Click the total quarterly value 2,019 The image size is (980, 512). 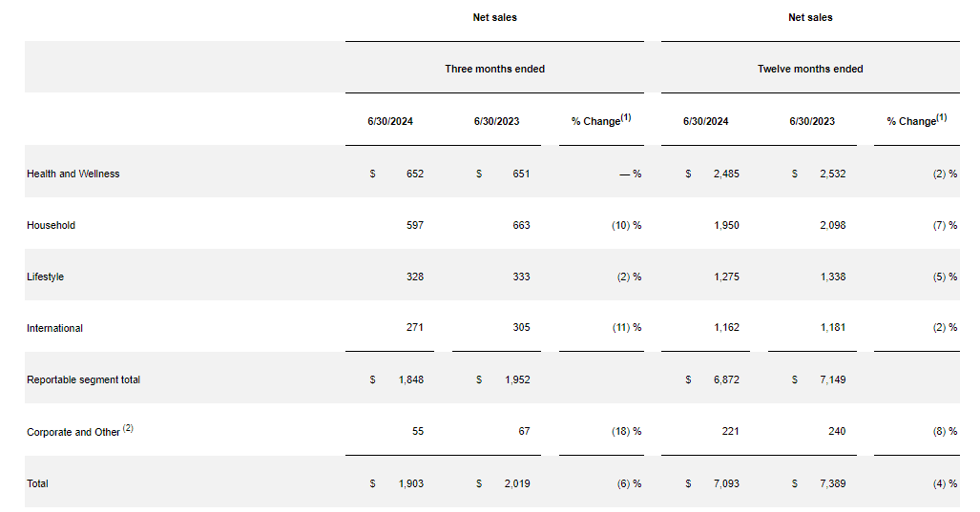pos(515,483)
